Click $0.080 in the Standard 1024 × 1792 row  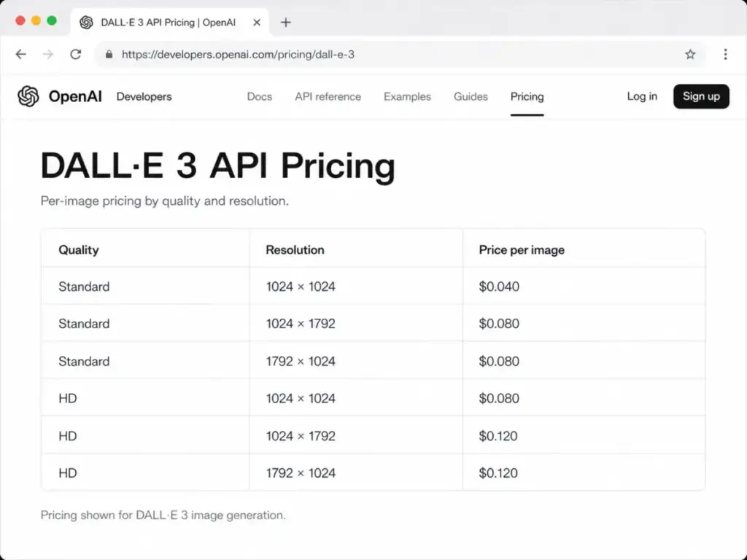499,324
